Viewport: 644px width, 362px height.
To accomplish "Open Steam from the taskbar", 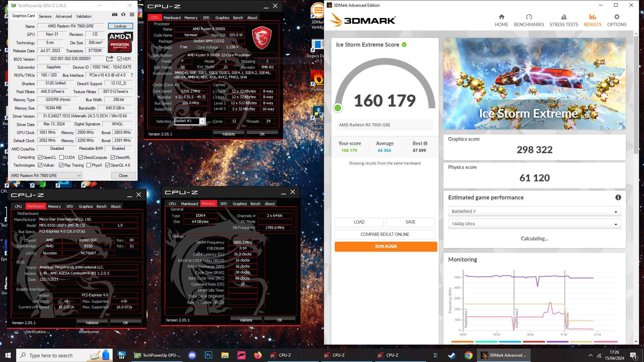I will 452,355.
